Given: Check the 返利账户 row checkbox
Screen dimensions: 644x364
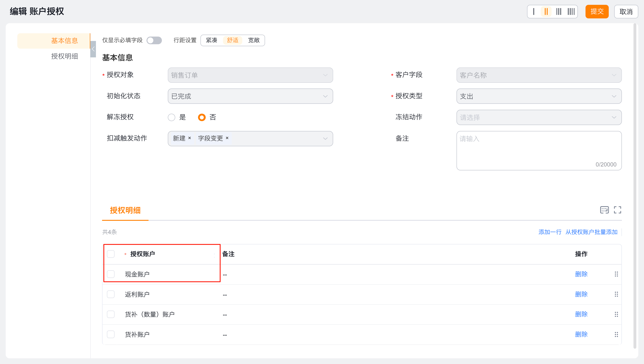Looking at the screenshot, I should tap(111, 294).
